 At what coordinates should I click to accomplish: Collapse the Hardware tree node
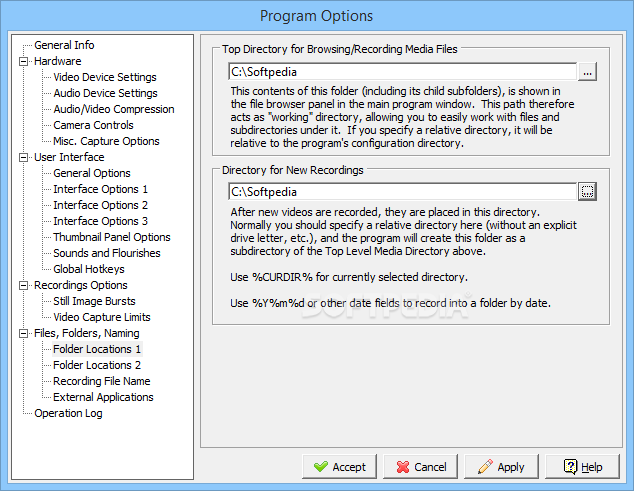pos(24,61)
